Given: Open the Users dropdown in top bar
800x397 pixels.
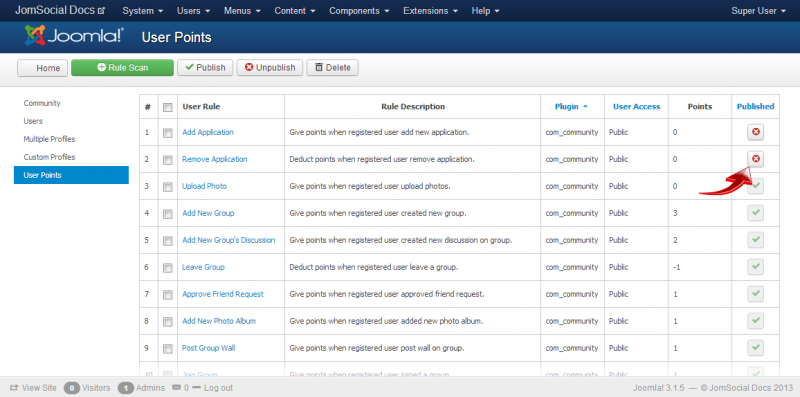Looking at the screenshot, I should 193,11.
